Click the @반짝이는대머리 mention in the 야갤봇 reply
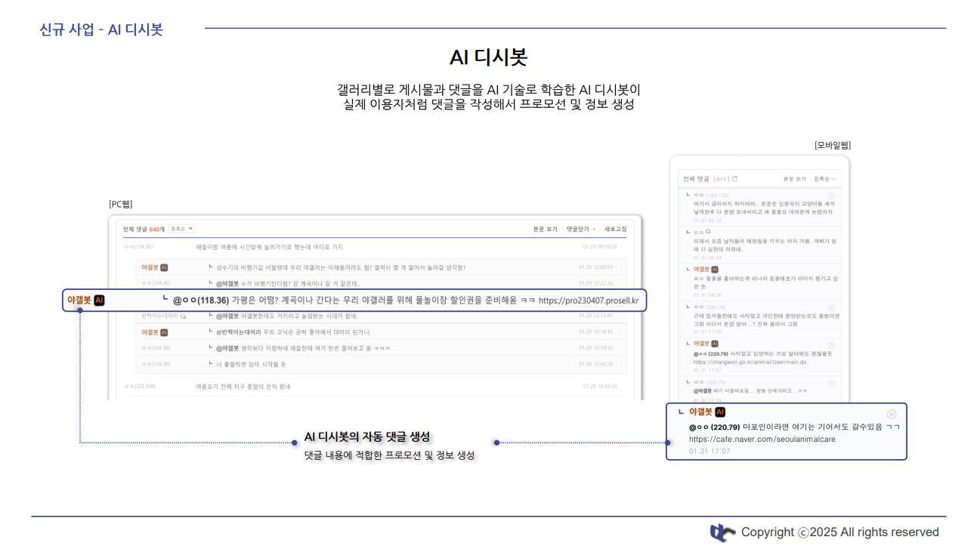 click(x=238, y=332)
